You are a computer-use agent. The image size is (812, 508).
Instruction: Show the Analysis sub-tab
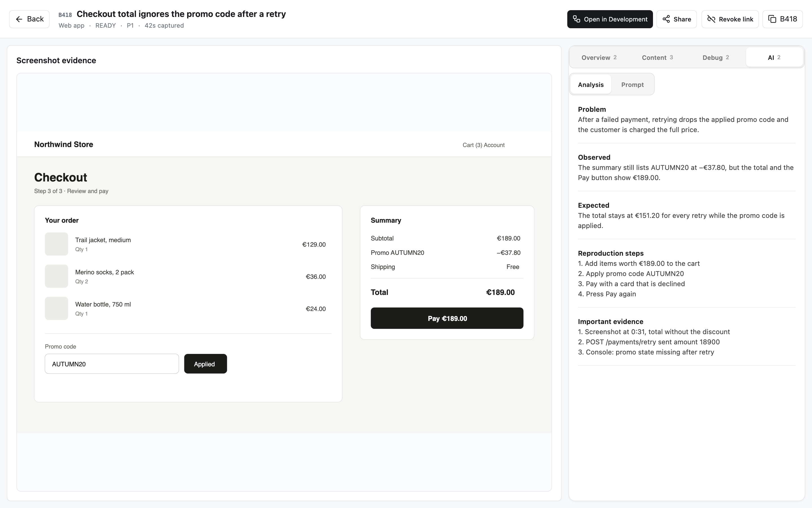point(591,85)
